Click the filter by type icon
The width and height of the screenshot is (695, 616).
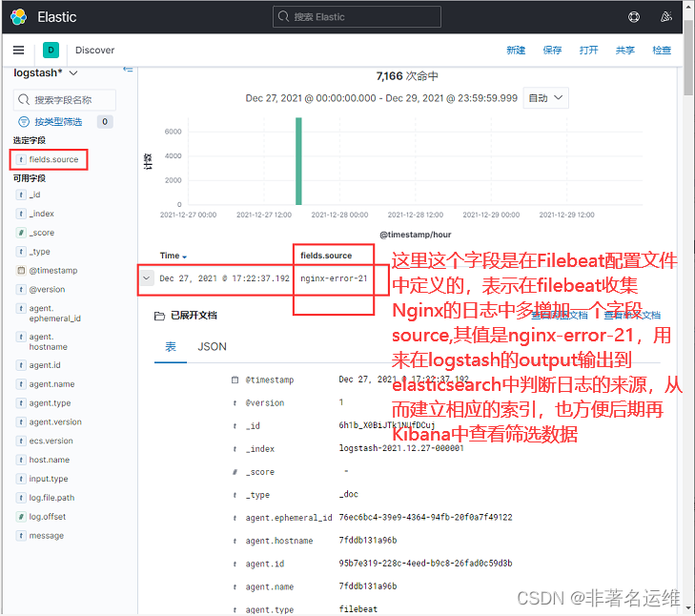click(x=24, y=121)
